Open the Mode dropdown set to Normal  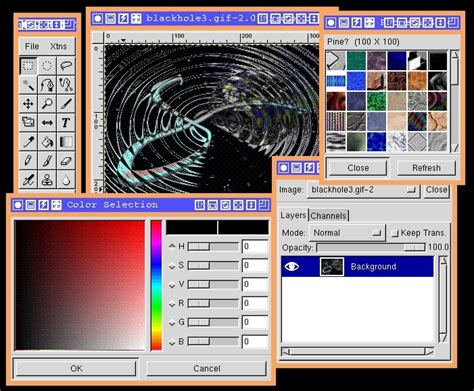pyautogui.click(x=347, y=233)
